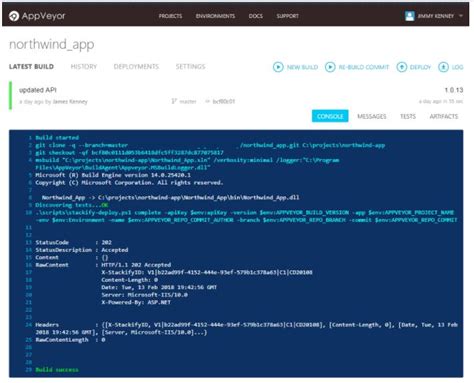
Task: Select the Messages tab
Action: pos(372,116)
